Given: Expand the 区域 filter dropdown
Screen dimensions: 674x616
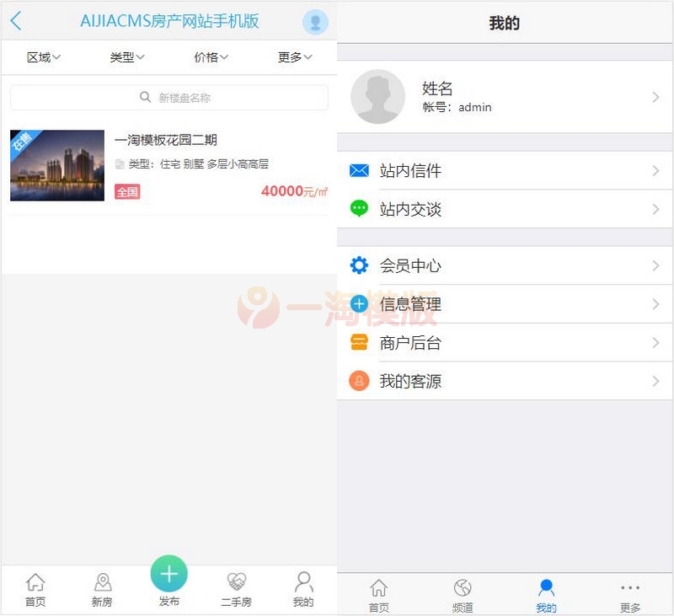Looking at the screenshot, I should pos(41,57).
